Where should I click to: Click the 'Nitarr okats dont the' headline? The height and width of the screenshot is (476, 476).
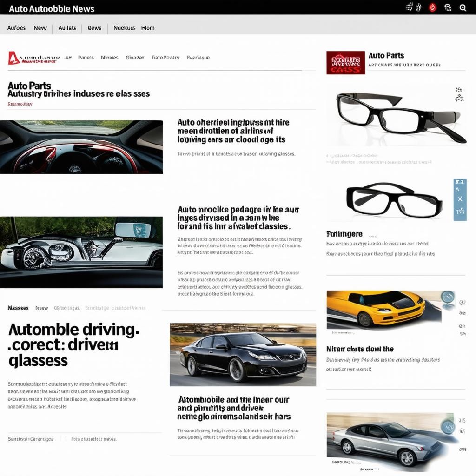click(x=360, y=349)
